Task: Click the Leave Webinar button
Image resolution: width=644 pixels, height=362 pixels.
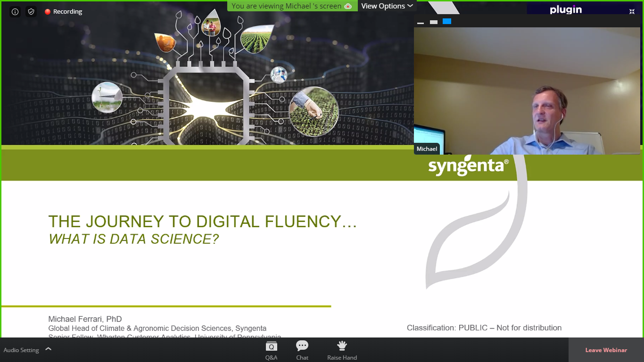Action: click(x=606, y=350)
